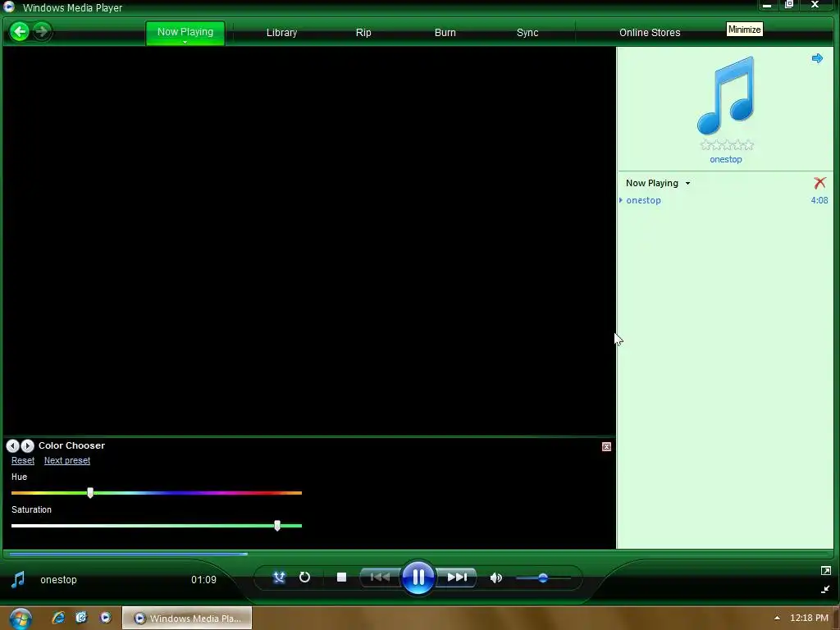
Task: Click the music note icon beside onestop
Action: pos(18,580)
